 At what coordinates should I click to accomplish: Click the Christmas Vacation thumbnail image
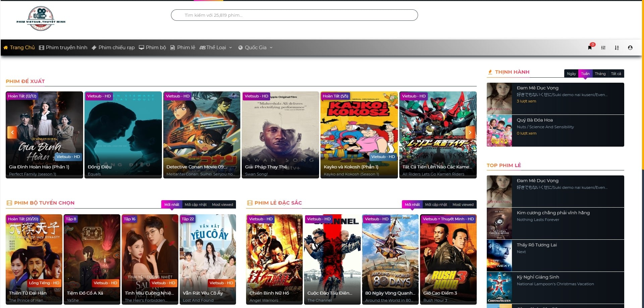[499, 288]
